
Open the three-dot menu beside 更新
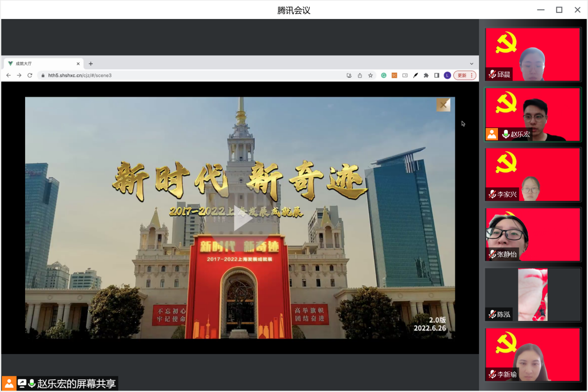[x=472, y=75]
